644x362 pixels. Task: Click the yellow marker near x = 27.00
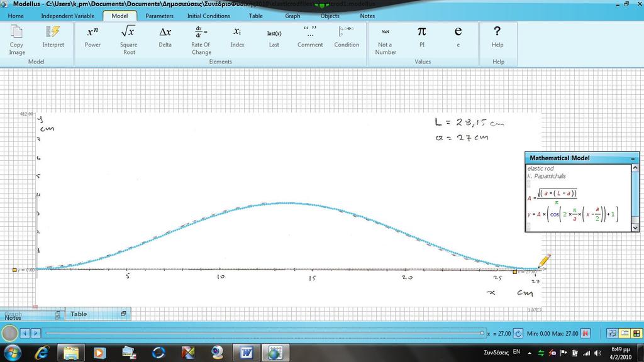tap(515, 271)
